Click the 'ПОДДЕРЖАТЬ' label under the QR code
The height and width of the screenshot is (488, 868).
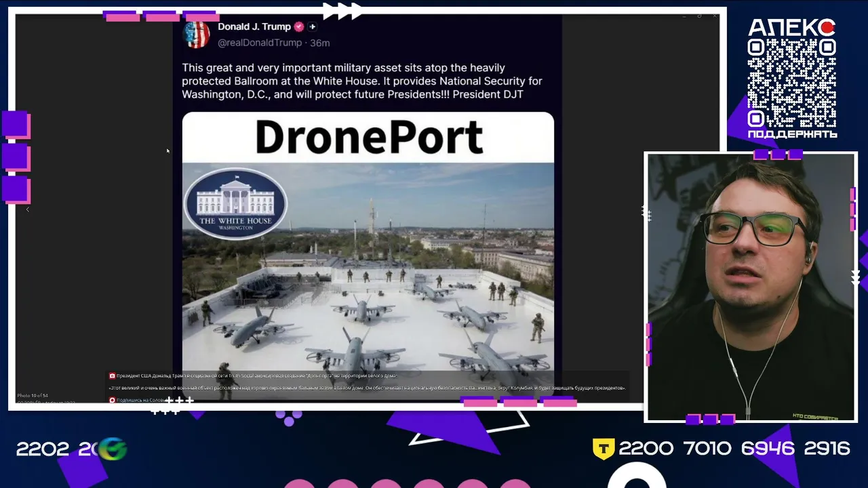(x=792, y=134)
